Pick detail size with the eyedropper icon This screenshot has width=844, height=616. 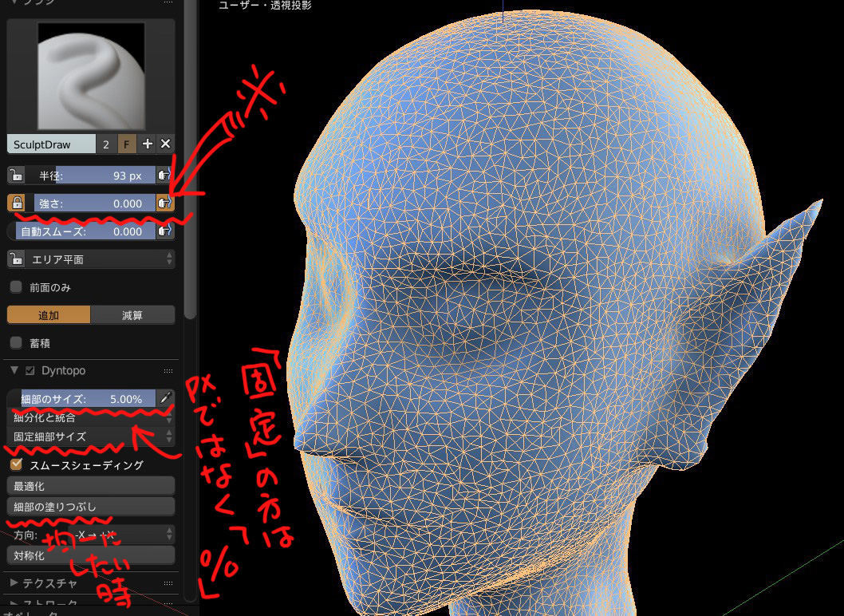click(x=165, y=398)
